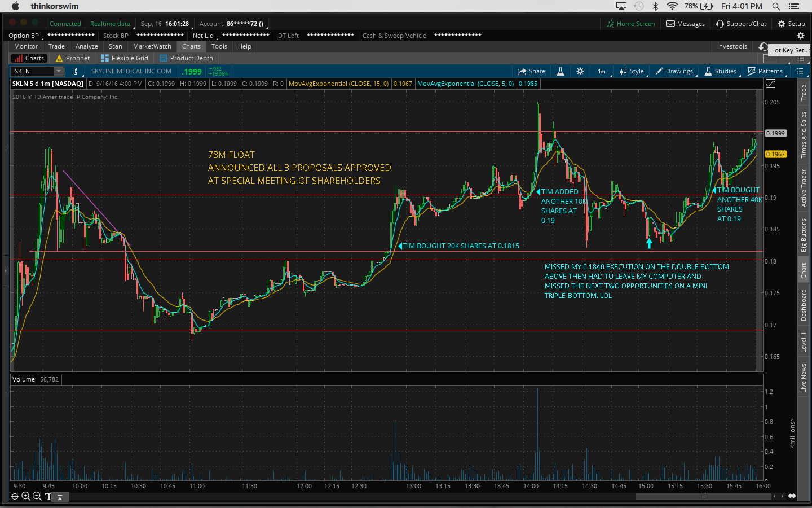Open the Dashboard side panel

804,305
